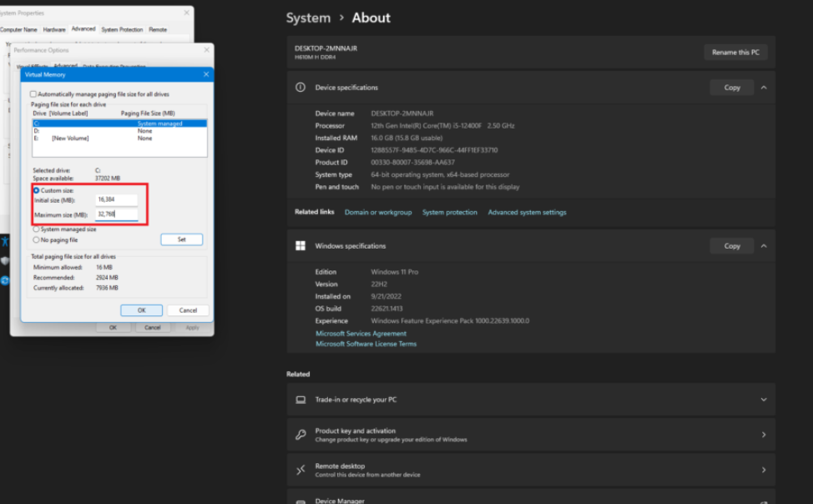Image resolution: width=813 pixels, height=504 pixels.
Task: Click the key icon for Product key and activation
Action: point(300,435)
